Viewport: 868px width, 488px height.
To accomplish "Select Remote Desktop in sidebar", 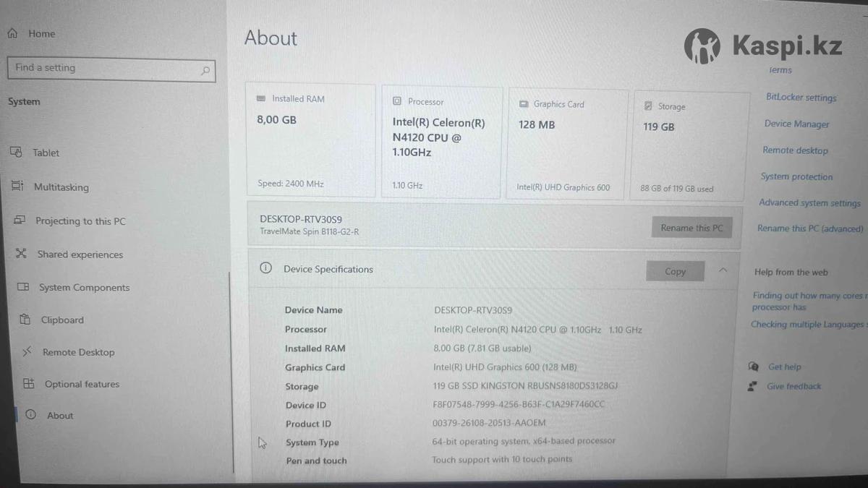I will pos(78,352).
